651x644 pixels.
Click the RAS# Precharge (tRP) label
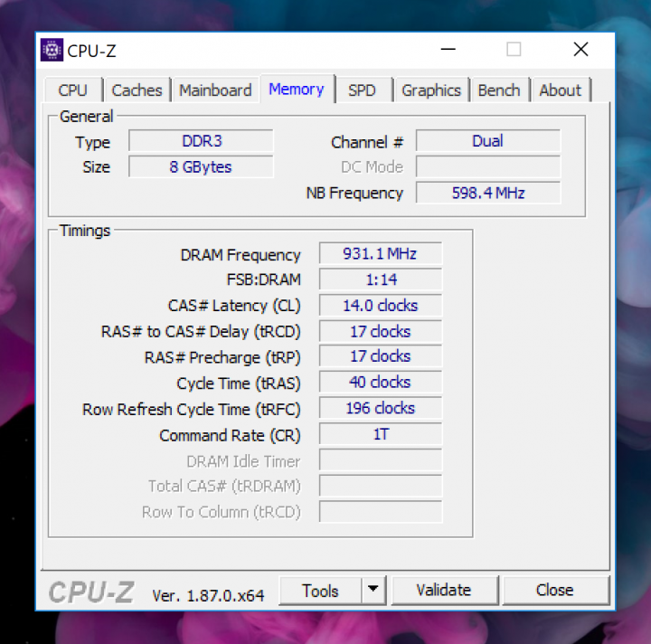pos(222,358)
